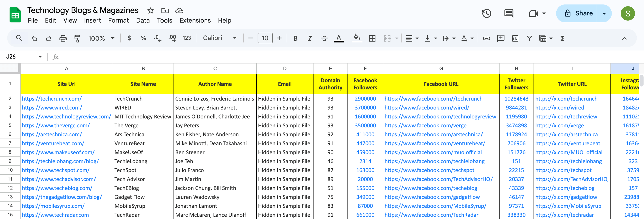Toggle bold formatting

295,38
